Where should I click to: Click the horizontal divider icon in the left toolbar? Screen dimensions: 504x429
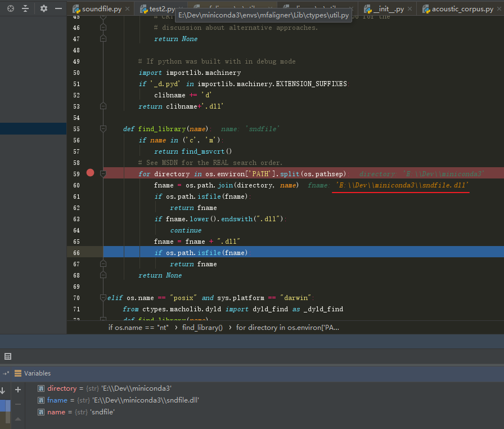click(25, 8)
